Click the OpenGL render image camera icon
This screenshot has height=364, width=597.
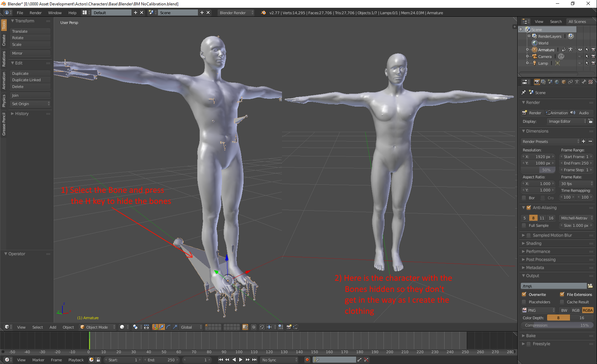(x=289, y=327)
